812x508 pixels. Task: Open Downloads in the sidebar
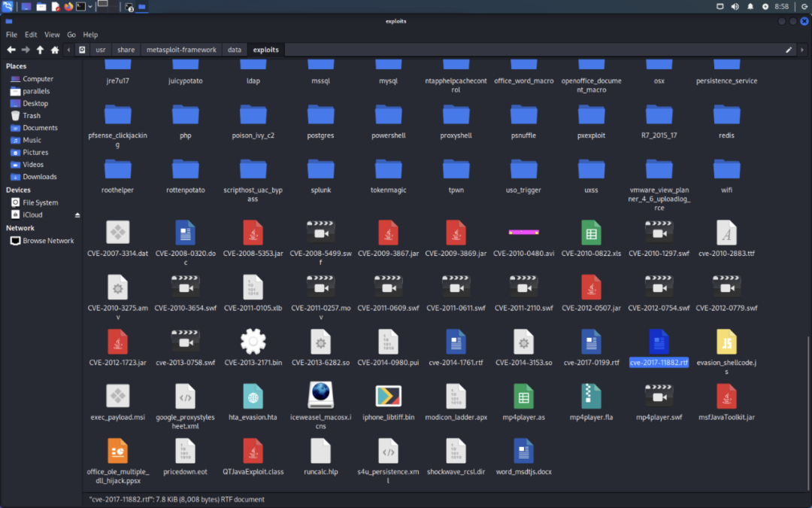39,177
